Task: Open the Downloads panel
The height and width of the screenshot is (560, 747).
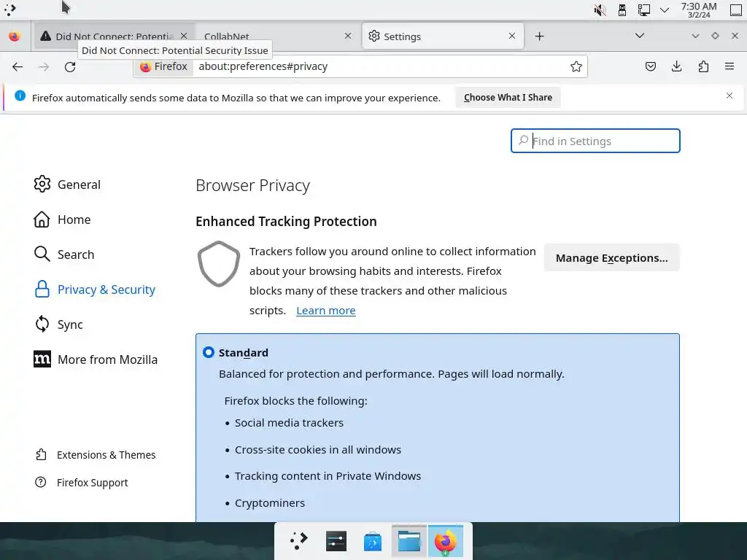Action: click(x=676, y=66)
